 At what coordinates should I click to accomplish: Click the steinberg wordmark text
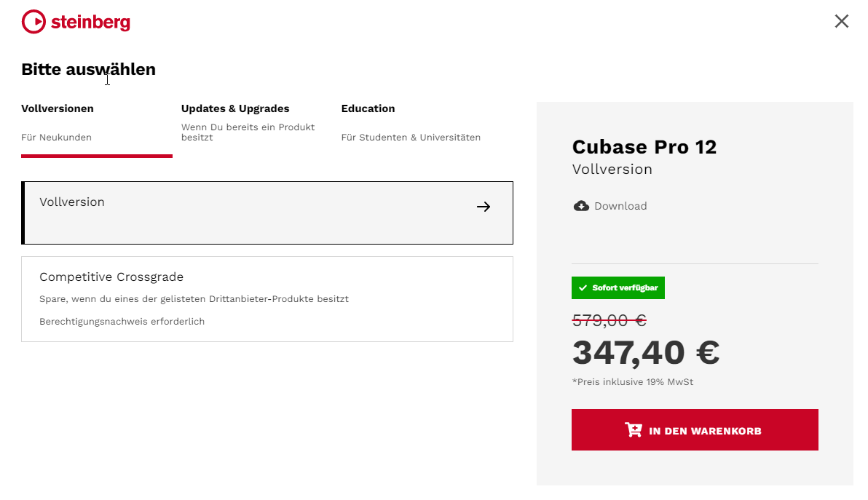click(90, 23)
